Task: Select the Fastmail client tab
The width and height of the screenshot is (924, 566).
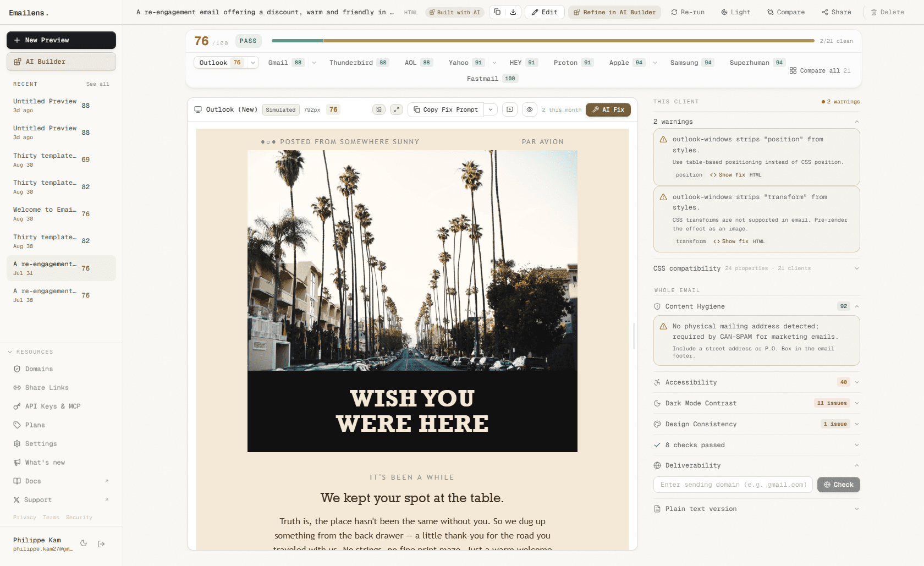Action: (492, 79)
